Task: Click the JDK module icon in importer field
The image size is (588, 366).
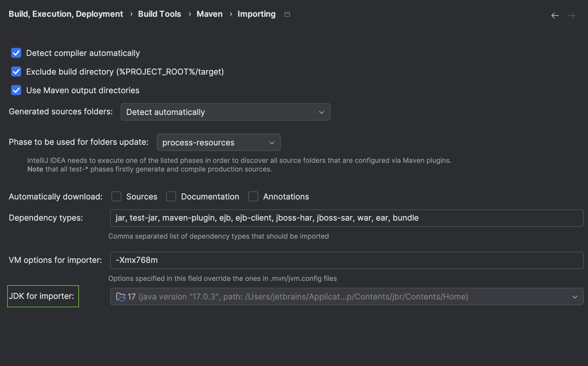Action: click(121, 297)
